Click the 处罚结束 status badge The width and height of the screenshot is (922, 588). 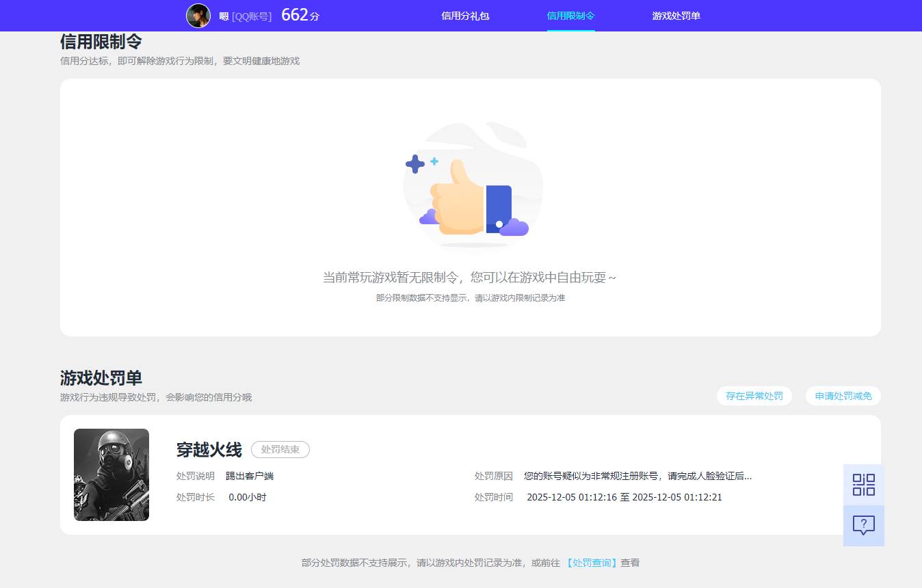[x=280, y=449]
